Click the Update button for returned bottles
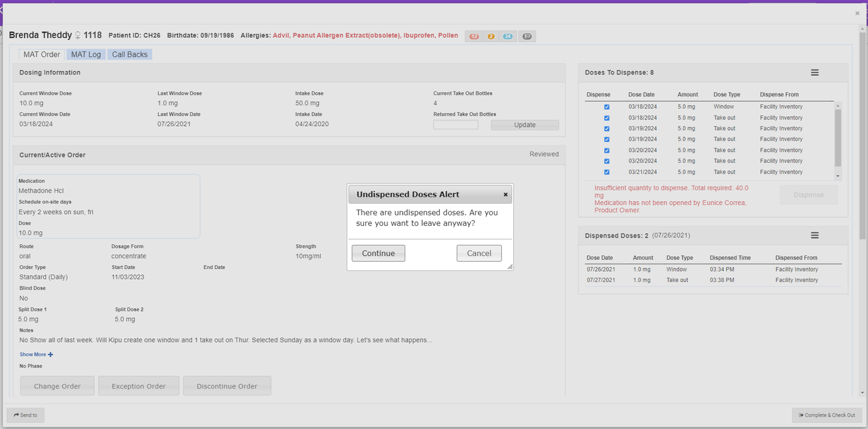This screenshot has width=868, height=429. (x=525, y=125)
